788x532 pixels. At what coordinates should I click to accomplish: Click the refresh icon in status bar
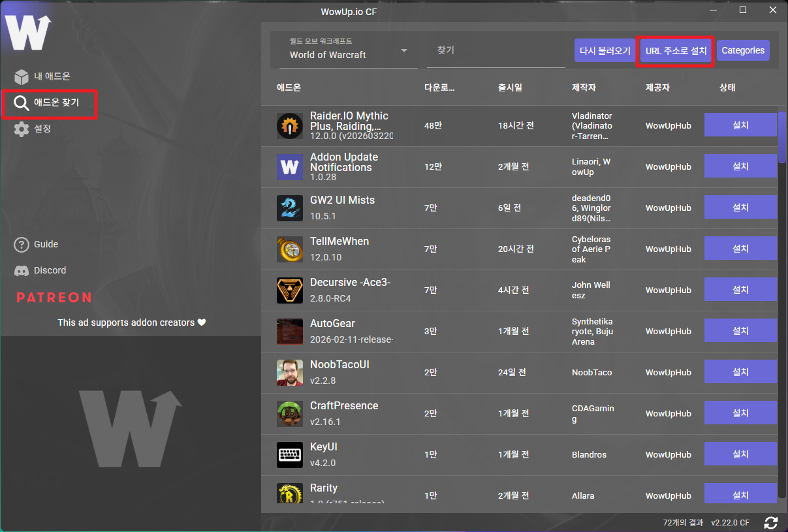[771, 522]
